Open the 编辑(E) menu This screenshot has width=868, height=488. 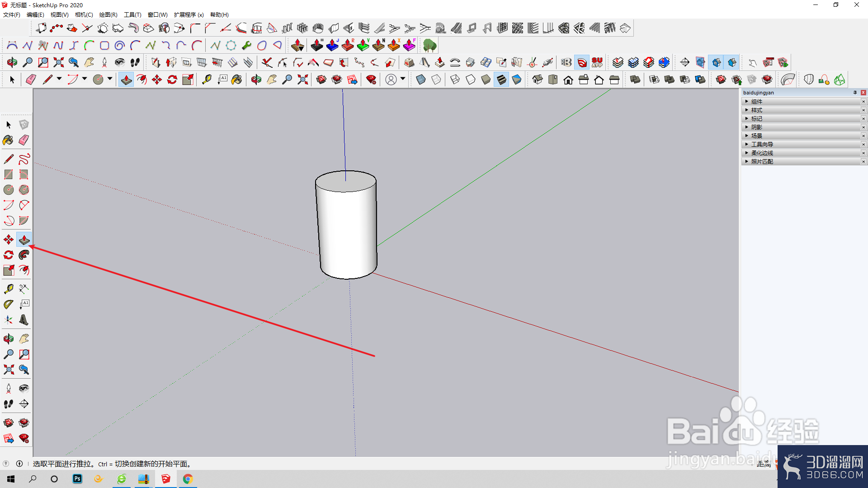35,15
